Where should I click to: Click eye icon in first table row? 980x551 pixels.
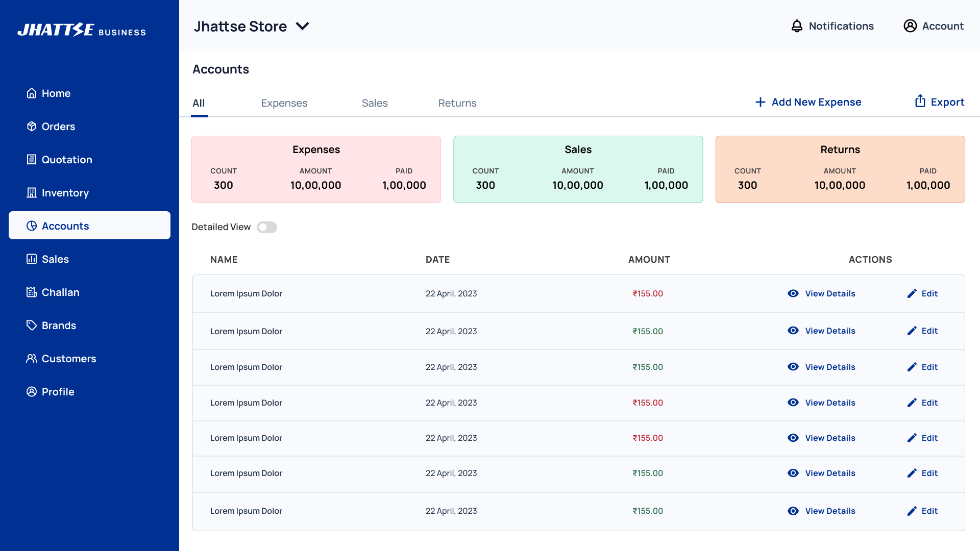click(793, 293)
